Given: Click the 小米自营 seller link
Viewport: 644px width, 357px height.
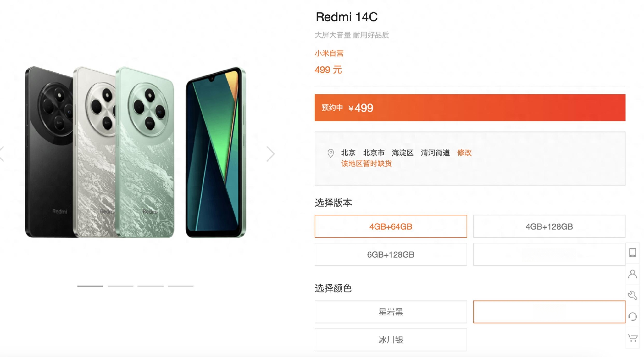Looking at the screenshot, I should (x=329, y=53).
